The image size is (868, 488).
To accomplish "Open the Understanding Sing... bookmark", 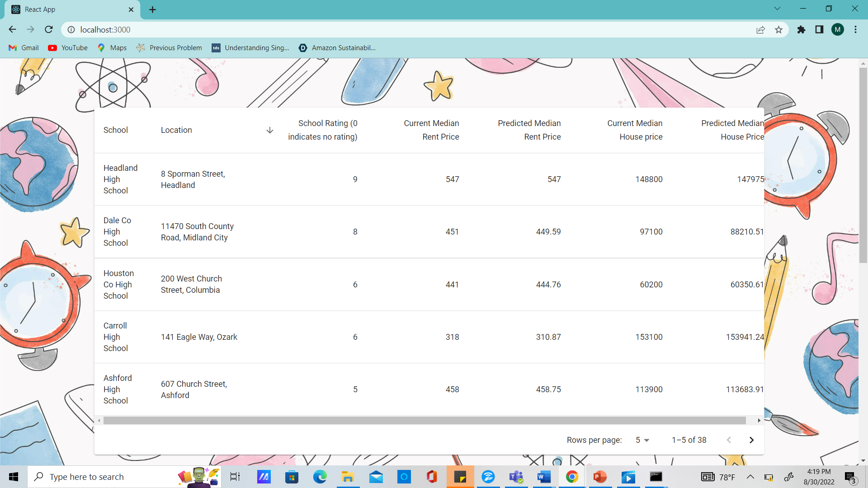I will (x=251, y=48).
